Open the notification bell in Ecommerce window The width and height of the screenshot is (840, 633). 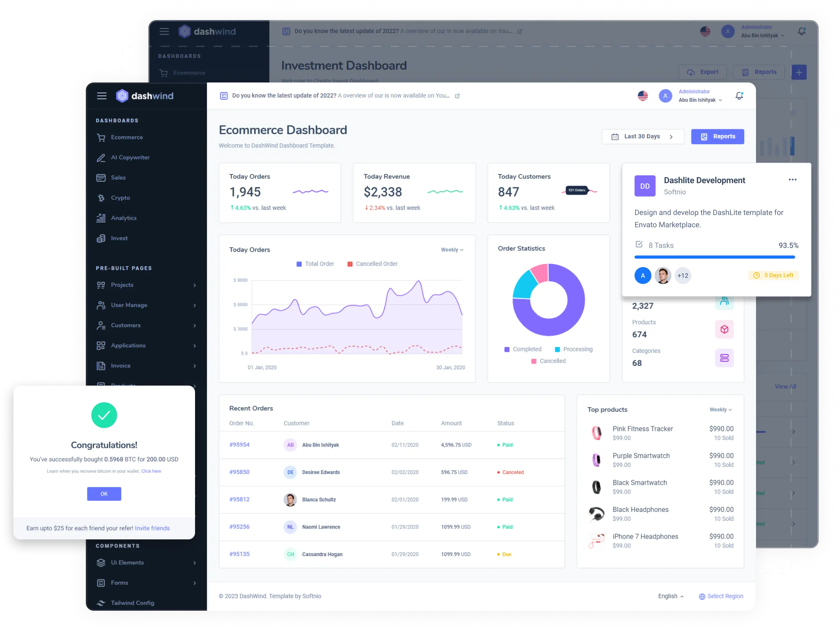739,96
